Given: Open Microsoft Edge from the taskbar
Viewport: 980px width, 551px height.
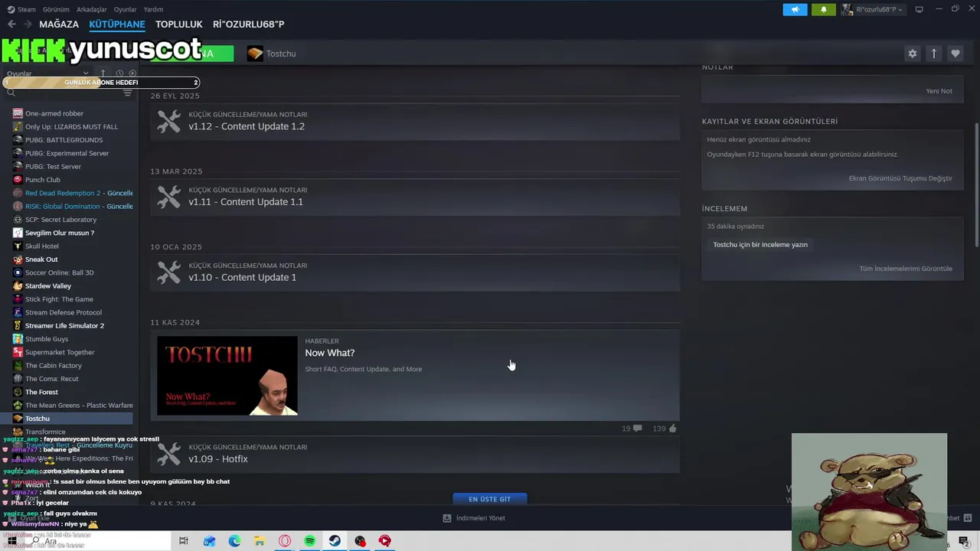Looking at the screenshot, I should (x=234, y=541).
